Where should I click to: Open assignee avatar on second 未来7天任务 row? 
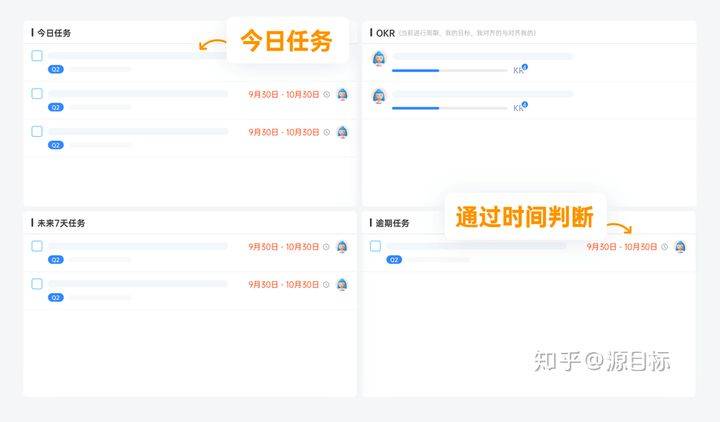pyautogui.click(x=342, y=285)
